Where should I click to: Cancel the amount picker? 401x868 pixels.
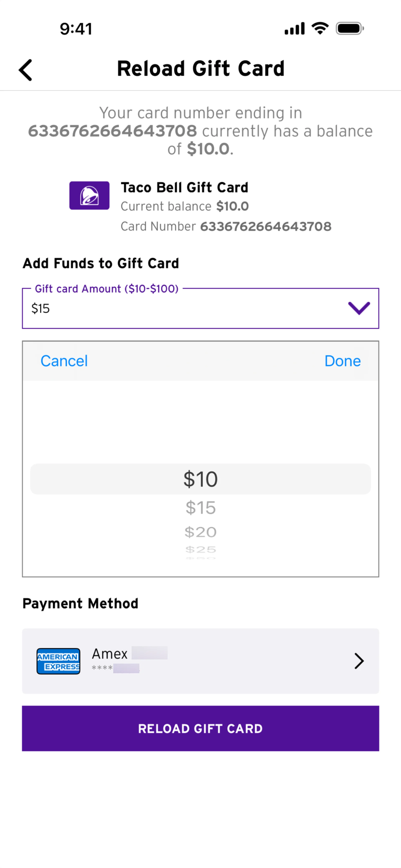[64, 361]
